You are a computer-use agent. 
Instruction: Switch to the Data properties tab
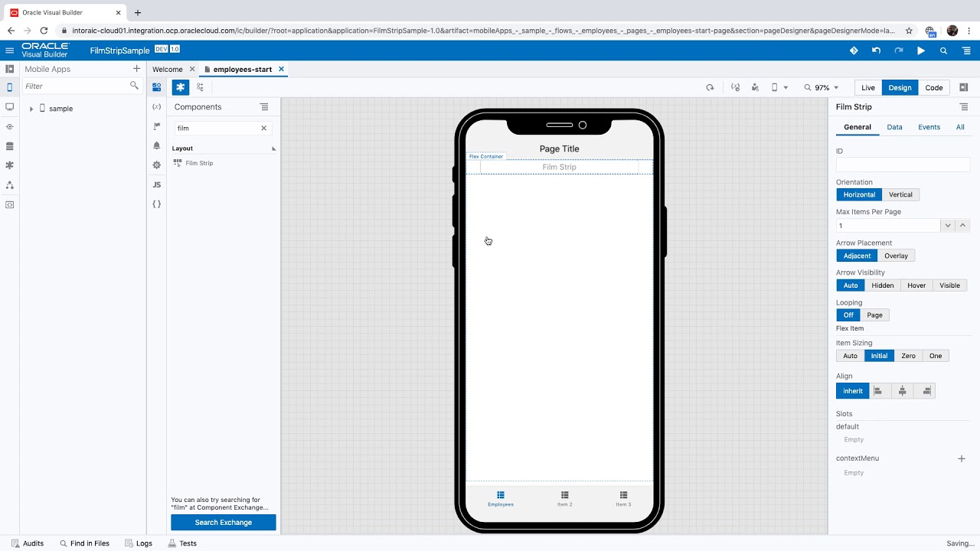[894, 127]
